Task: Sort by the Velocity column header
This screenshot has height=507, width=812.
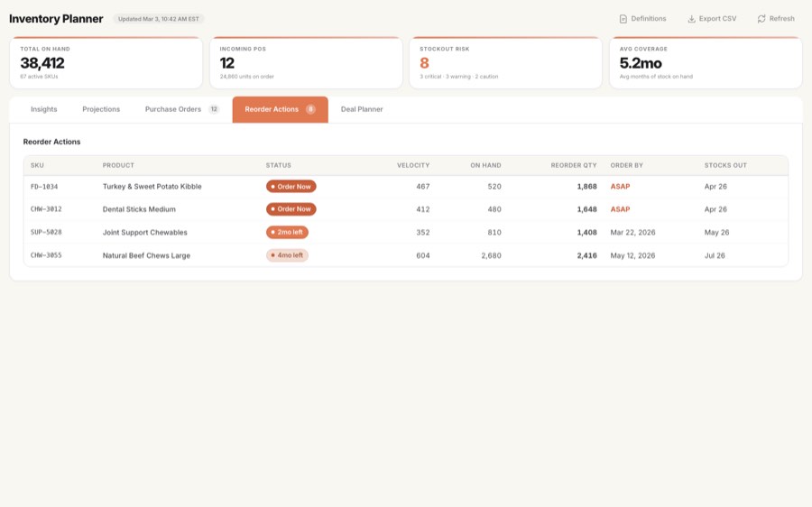Action: 413,165
